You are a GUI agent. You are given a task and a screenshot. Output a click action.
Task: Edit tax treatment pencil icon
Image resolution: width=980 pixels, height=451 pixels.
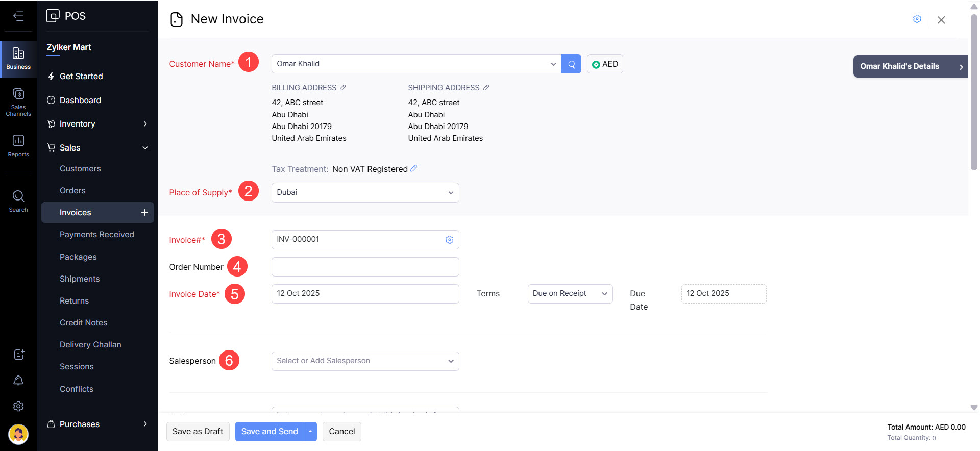tap(414, 168)
